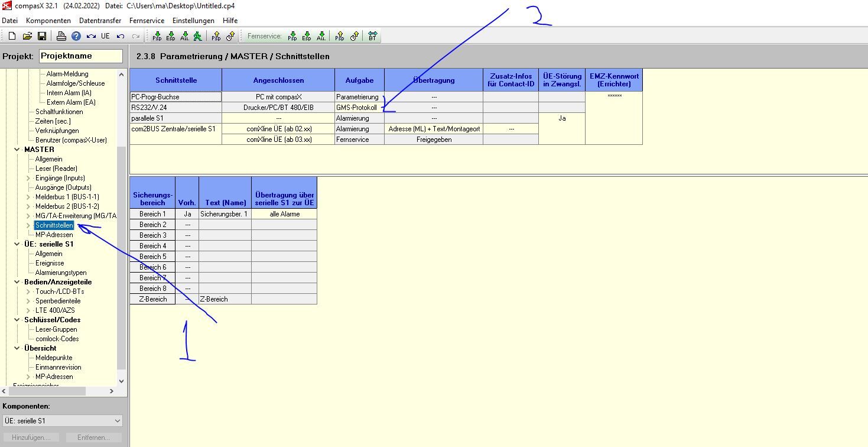
Task: Click Fernservice green download All icon
Action: [x=321, y=36]
